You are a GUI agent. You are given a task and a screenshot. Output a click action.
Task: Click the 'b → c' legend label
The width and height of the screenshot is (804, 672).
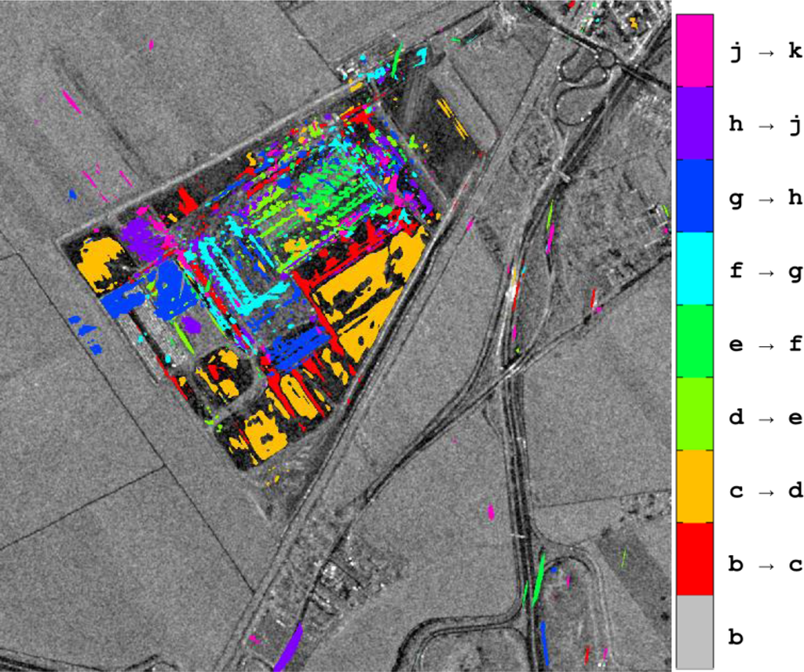(x=766, y=564)
